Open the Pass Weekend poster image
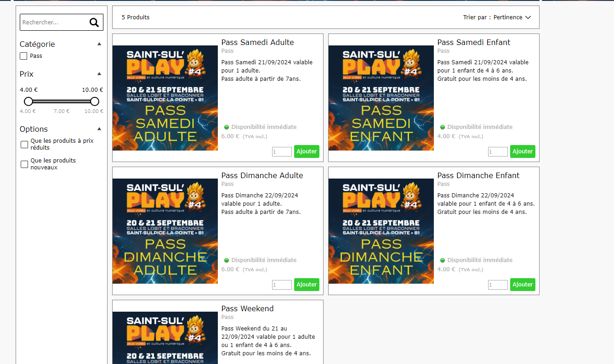 [x=165, y=338]
